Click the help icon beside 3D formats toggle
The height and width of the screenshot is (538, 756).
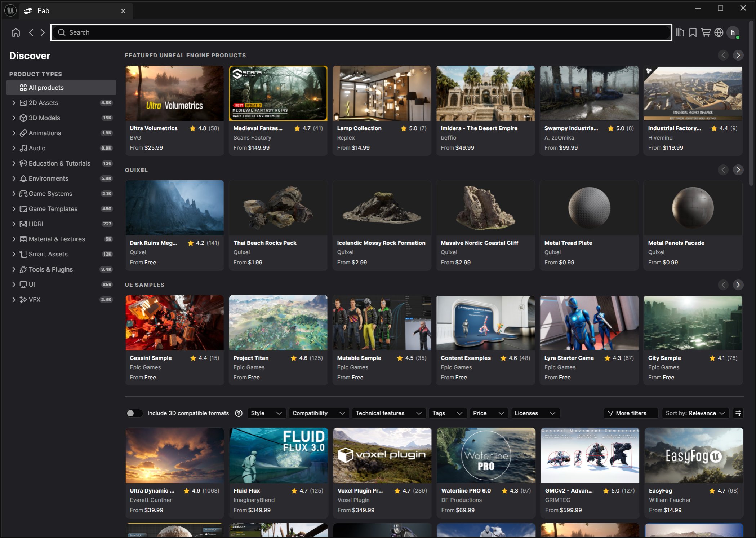pos(239,413)
